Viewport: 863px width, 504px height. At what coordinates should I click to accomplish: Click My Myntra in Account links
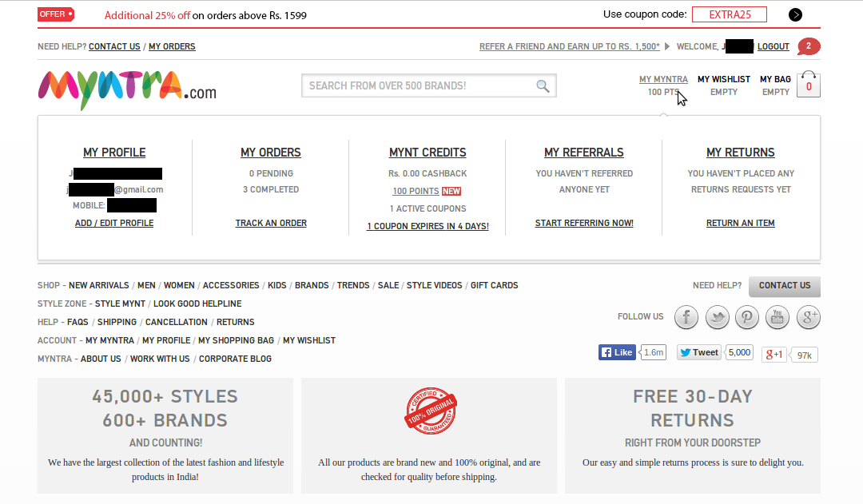[109, 340]
